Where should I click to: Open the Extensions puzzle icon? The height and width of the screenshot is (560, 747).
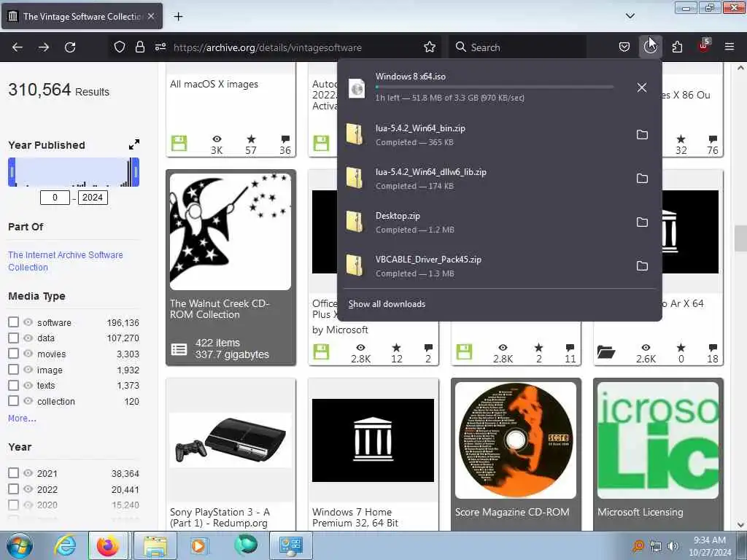677,47
